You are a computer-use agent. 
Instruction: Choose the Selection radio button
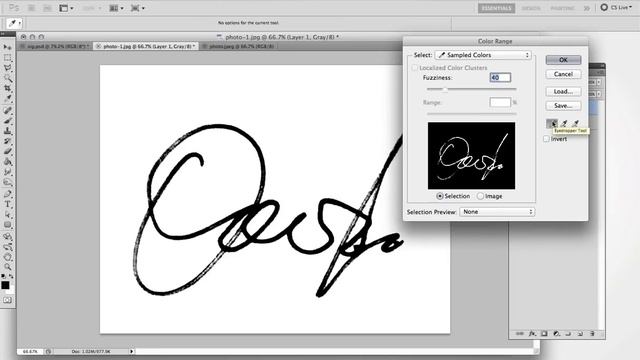[440, 196]
